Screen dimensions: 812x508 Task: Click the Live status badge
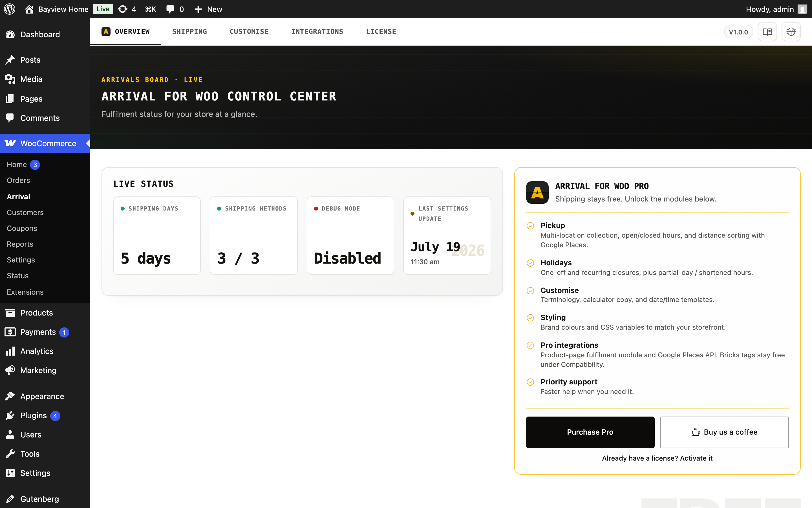click(x=103, y=9)
